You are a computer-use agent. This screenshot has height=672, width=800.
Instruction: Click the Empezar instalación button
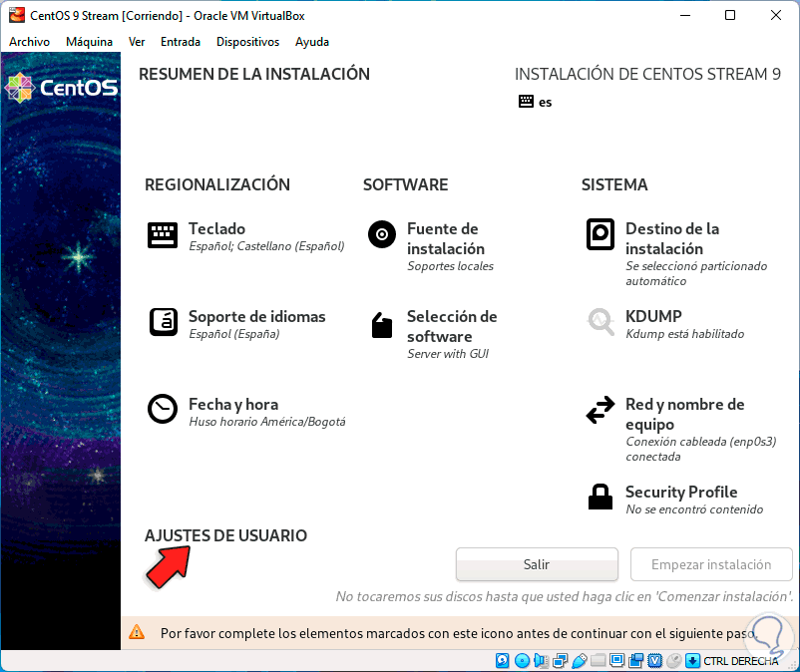tap(711, 564)
